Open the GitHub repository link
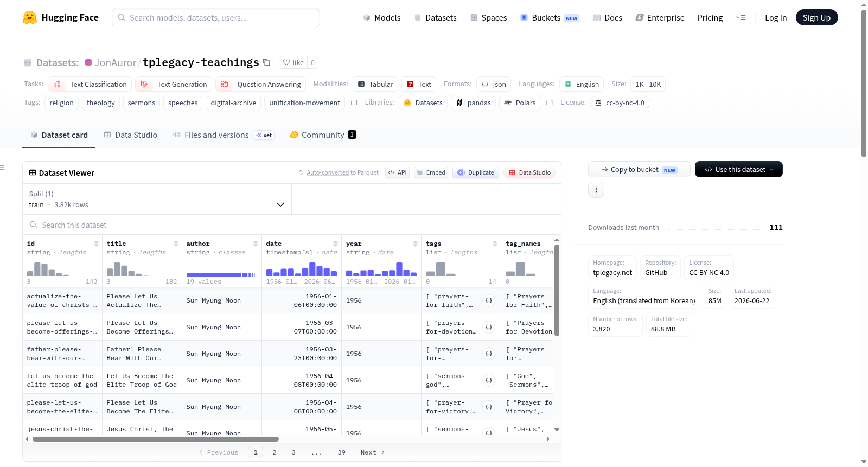The height and width of the screenshot is (467, 868). (656, 272)
